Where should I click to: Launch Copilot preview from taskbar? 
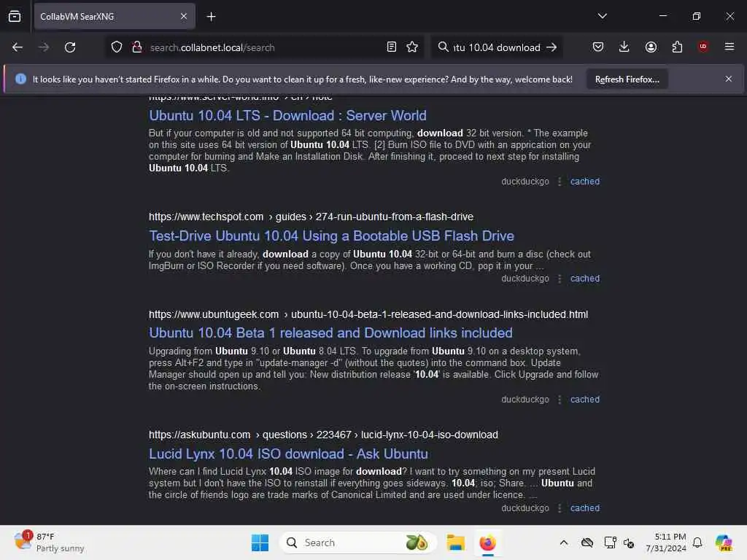coord(724,542)
